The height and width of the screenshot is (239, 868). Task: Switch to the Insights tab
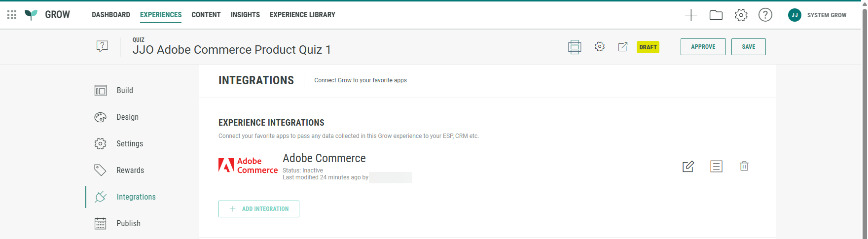[x=245, y=15]
